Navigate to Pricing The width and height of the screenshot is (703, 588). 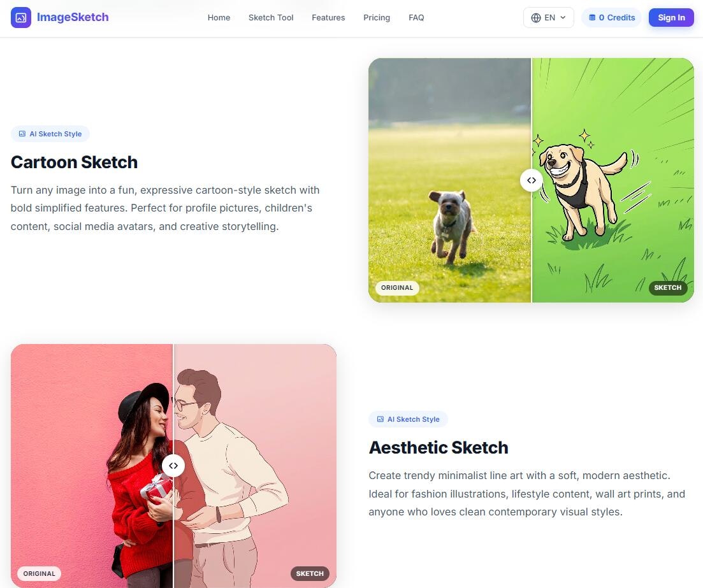(x=377, y=17)
